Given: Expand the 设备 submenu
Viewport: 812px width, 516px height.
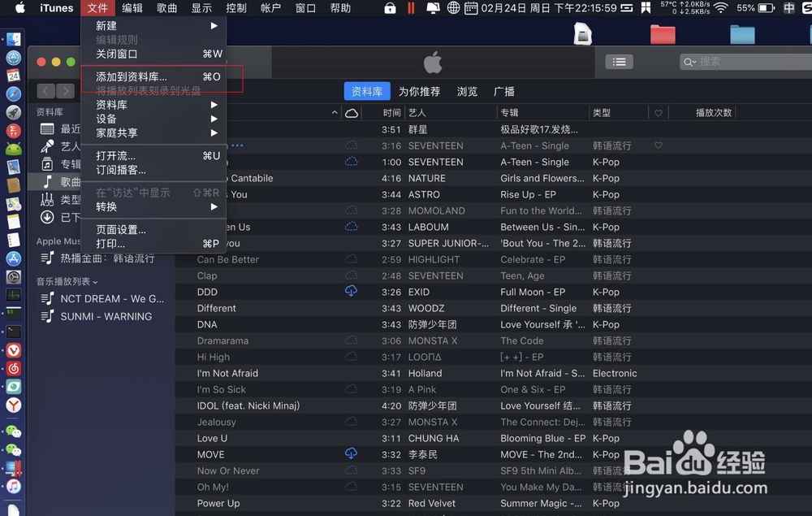Looking at the screenshot, I should pos(153,119).
